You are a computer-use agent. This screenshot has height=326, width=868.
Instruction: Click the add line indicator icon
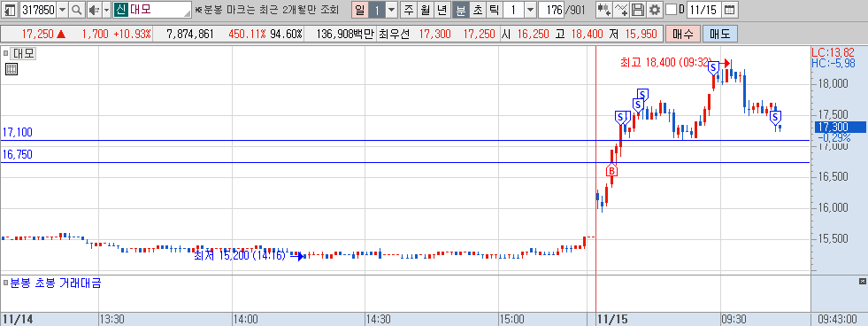point(622,10)
